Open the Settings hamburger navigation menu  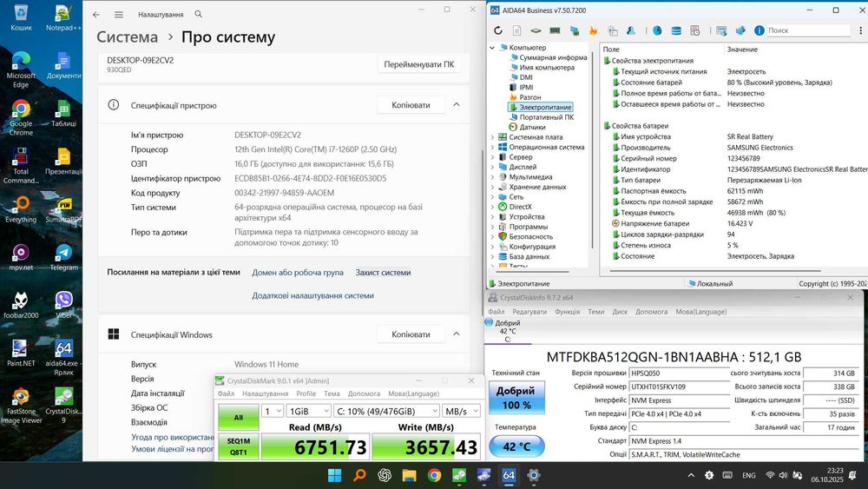(118, 15)
